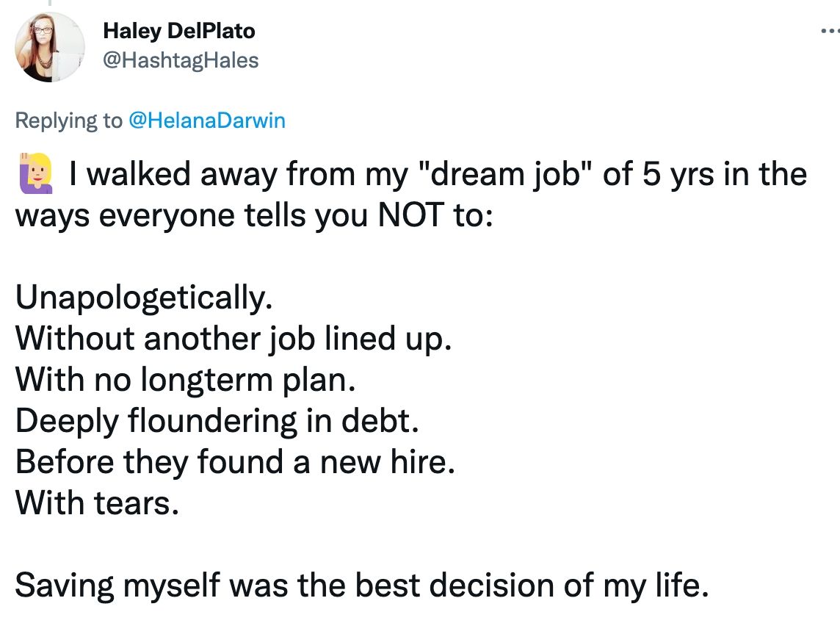Open the @HelanaDarwin mention link
Image resolution: width=840 pixels, height=623 pixels.
click(x=206, y=120)
